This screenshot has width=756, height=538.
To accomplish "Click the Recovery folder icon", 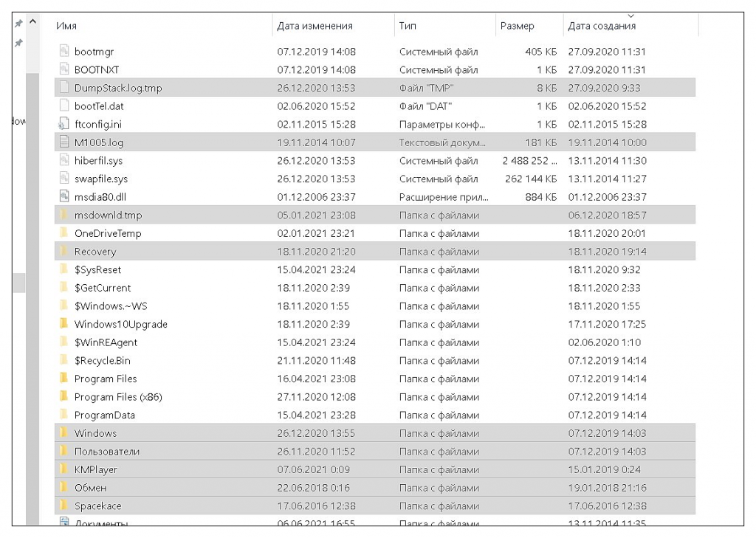I will pos(63,251).
